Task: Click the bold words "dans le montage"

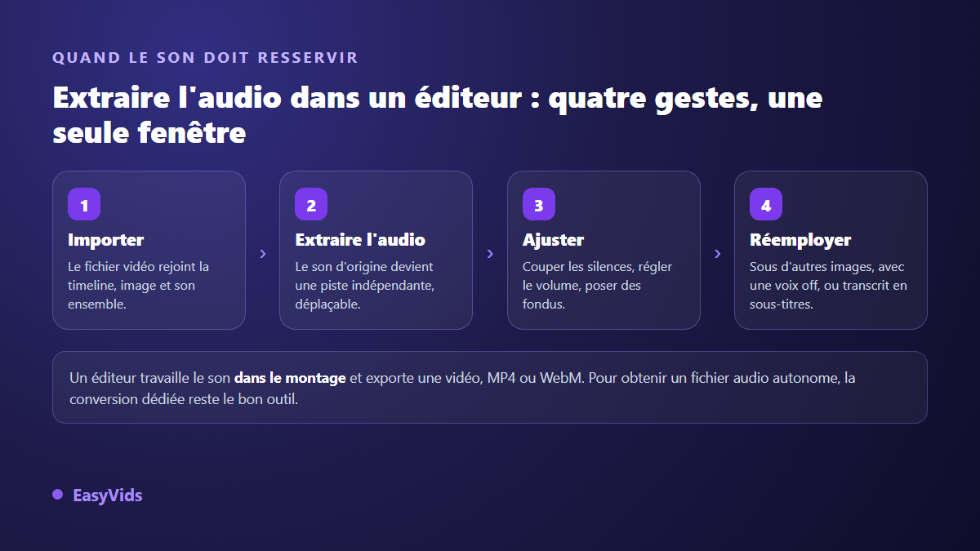Action: click(x=290, y=379)
